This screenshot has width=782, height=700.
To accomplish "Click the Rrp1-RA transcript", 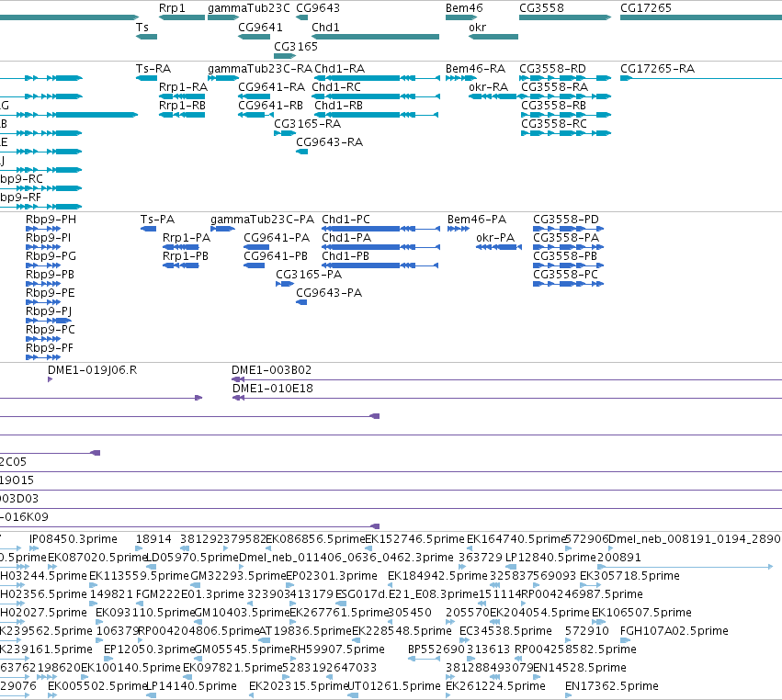I will (182, 96).
